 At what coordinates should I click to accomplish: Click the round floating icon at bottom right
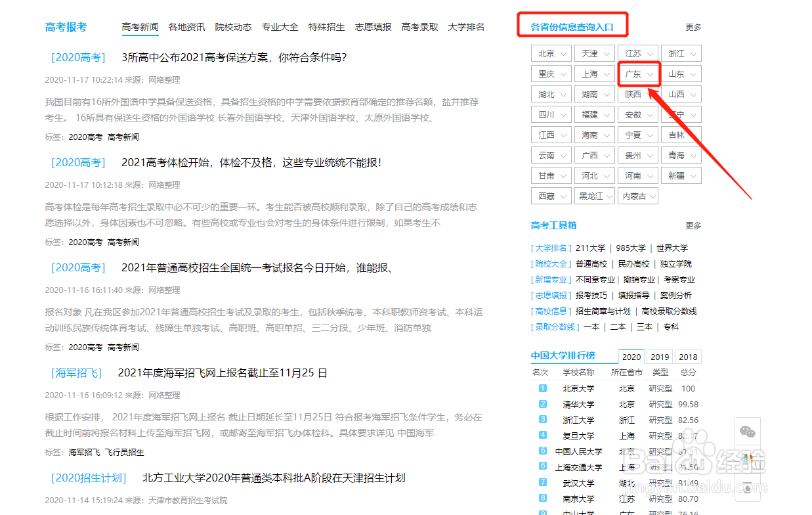(748, 487)
